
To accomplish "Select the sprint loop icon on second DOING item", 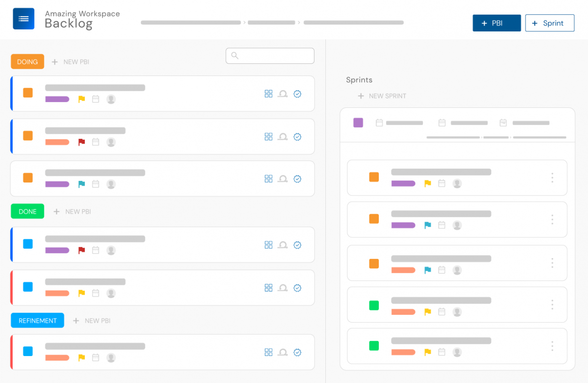I will click(x=283, y=136).
